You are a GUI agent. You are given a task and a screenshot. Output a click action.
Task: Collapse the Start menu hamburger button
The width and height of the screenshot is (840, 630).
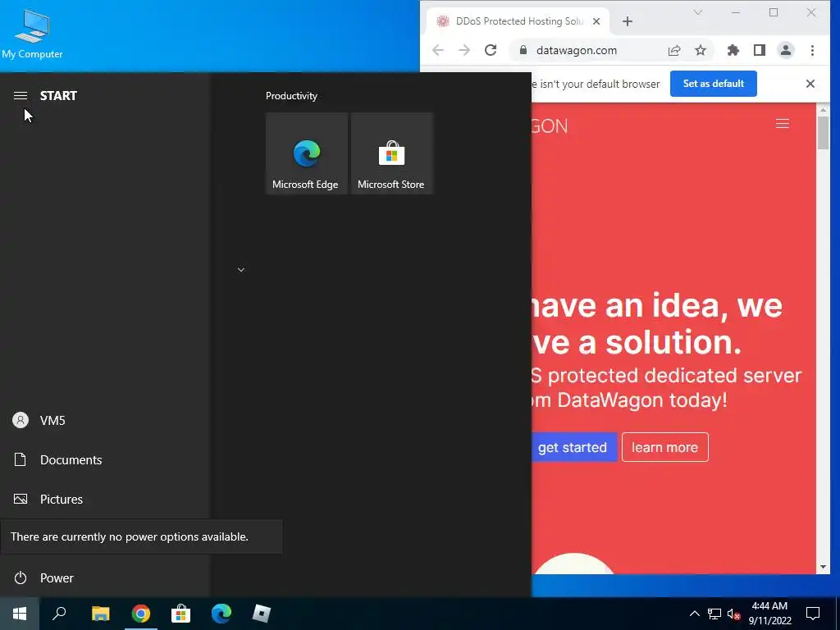coord(21,96)
